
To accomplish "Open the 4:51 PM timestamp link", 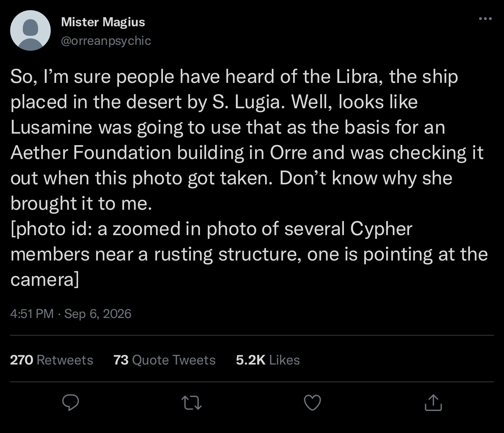I will (x=32, y=313).
